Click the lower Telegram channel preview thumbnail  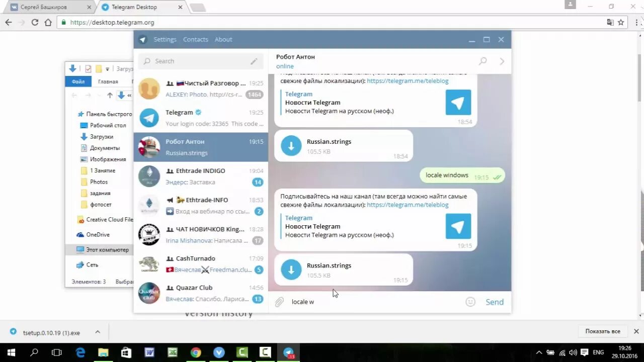[458, 226]
